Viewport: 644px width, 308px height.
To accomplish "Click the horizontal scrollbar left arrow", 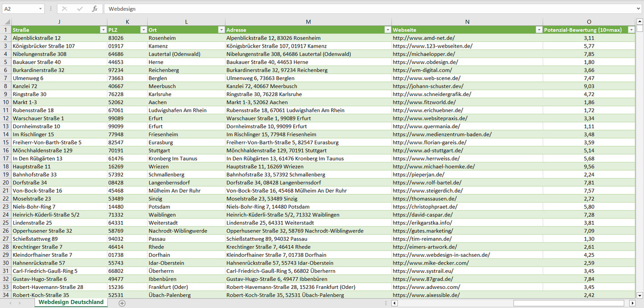I will (395, 303).
